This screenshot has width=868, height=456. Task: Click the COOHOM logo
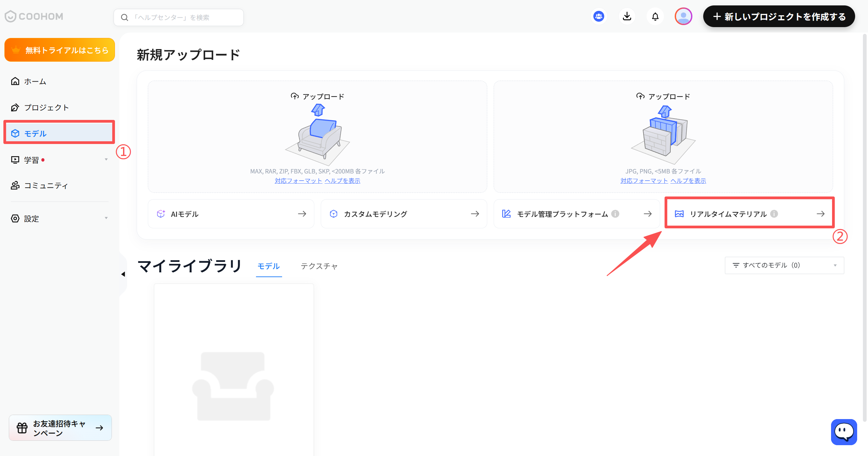point(34,16)
